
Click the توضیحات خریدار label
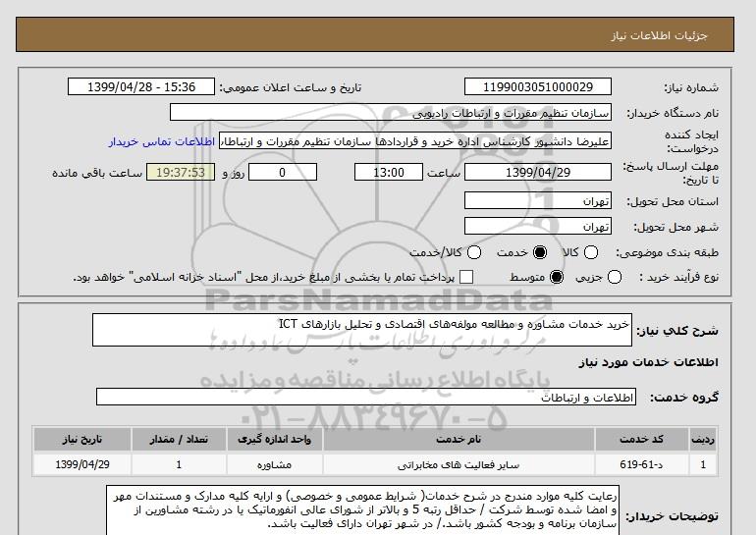(x=672, y=516)
